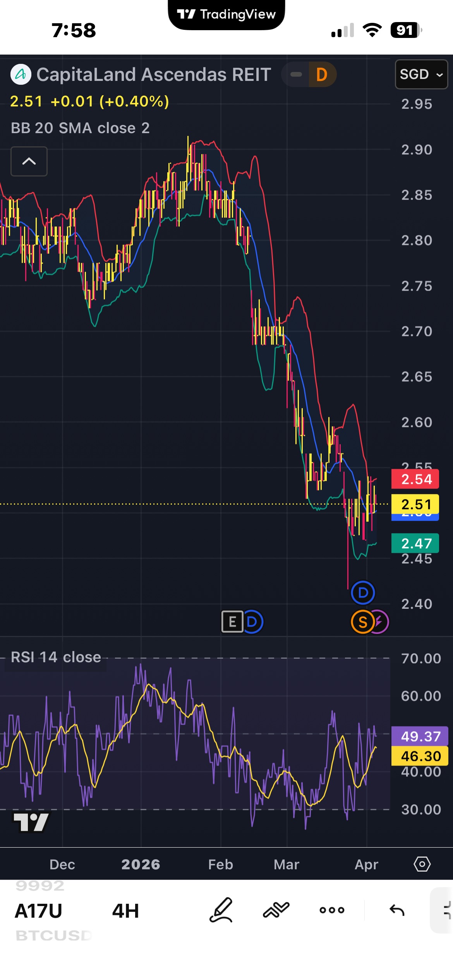Open the 4H timeframe selector
This screenshot has width=453, height=980.
click(x=125, y=911)
